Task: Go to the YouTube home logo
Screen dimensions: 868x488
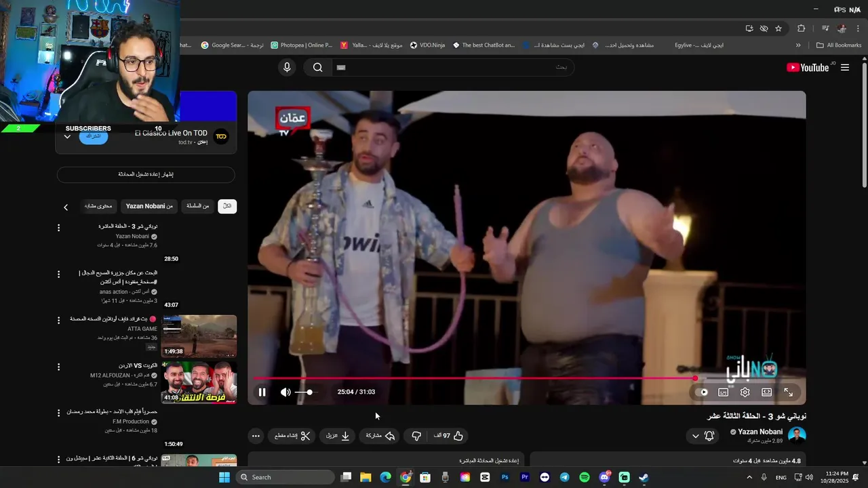Action: click(807, 67)
